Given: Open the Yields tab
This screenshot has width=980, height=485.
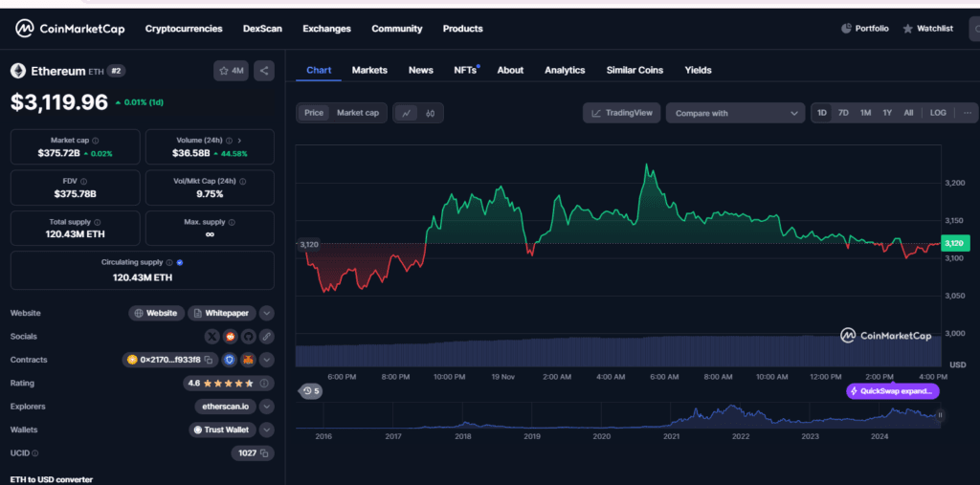Looking at the screenshot, I should click(x=698, y=70).
